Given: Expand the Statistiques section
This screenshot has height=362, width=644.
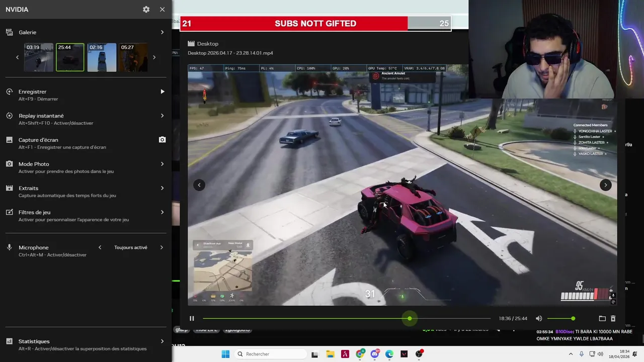Looking at the screenshot, I should pyautogui.click(x=162, y=341).
